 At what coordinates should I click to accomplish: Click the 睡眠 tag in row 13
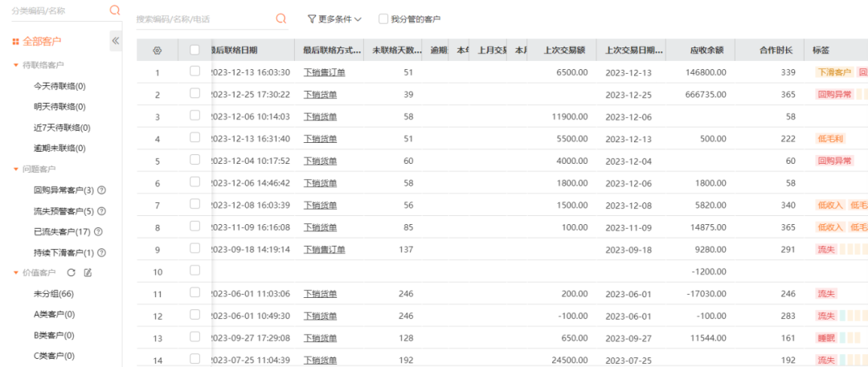point(826,337)
